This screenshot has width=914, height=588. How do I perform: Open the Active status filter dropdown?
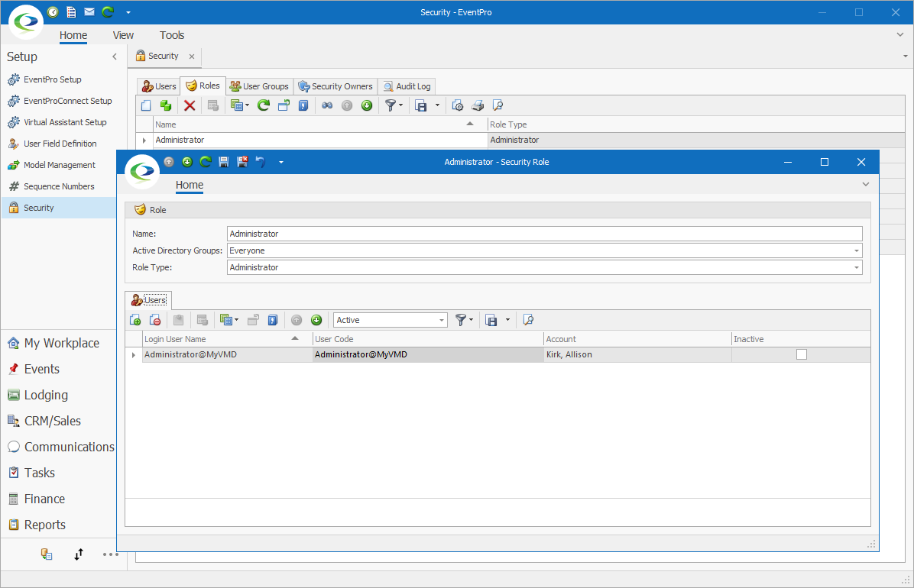click(x=441, y=320)
